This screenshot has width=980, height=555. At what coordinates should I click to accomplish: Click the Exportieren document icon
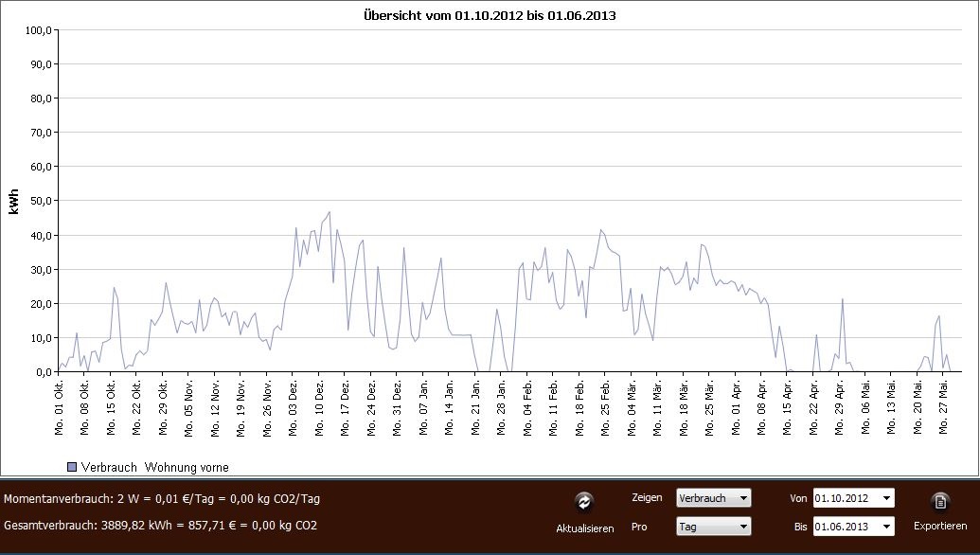click(x=939, y=502)
